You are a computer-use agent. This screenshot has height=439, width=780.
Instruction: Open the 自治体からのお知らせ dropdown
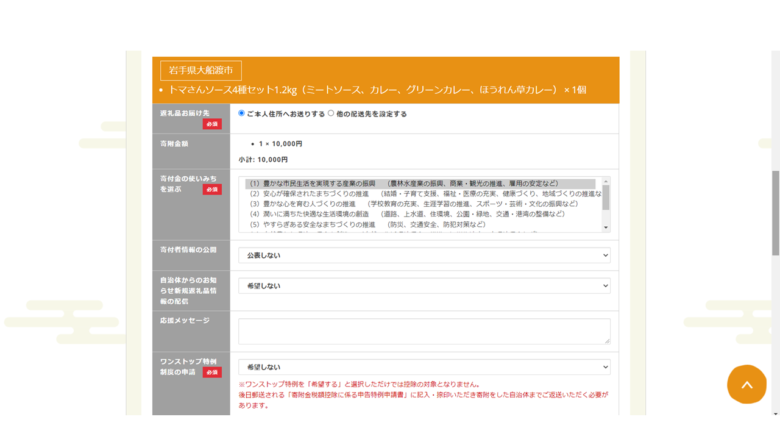[424, 286]
